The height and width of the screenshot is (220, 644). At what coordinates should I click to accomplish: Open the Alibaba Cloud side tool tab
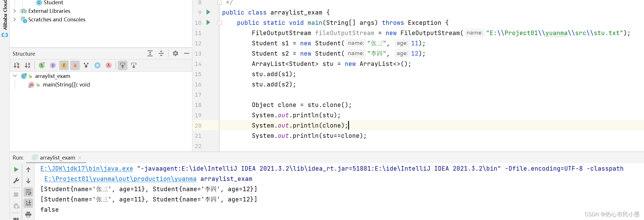point(5,15)
